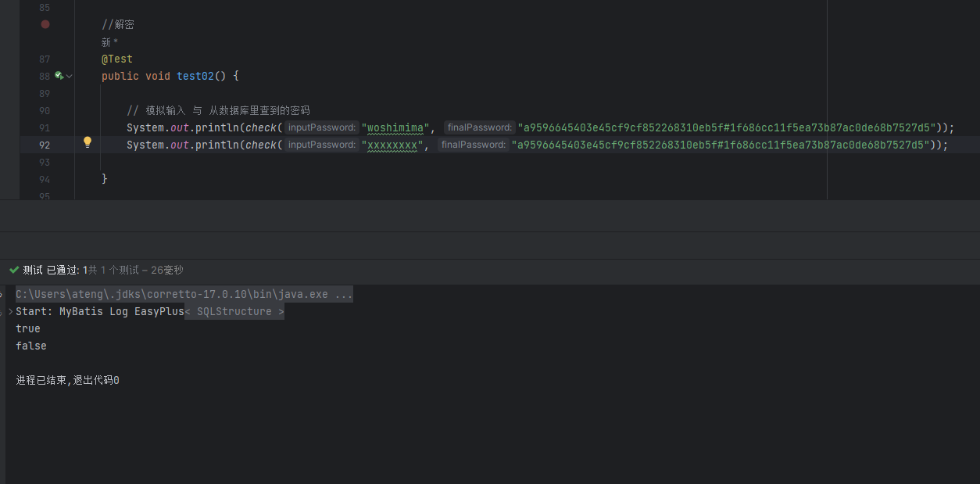The height and width of the screenshot is (484, 980).
Task: Click the yellow lightbulb quick-fix icon
Action: tap(88, 142)
